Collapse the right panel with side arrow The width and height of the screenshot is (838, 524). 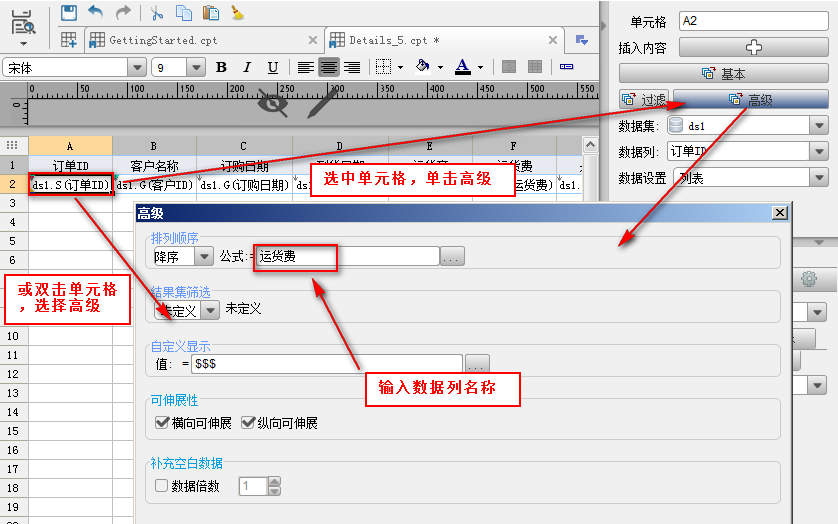(x=604, y=26)
